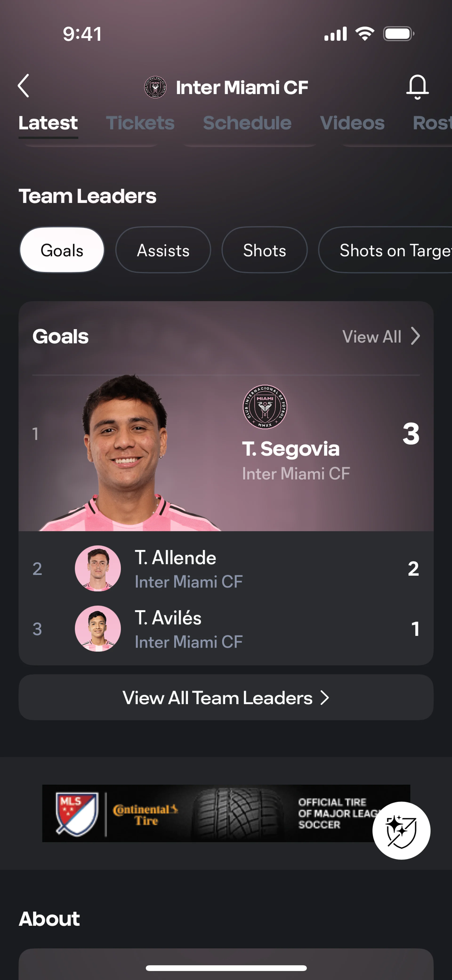Tap the chevron next to View All
The width and height of the screenshot is (452, 980).
click(416, 336)
